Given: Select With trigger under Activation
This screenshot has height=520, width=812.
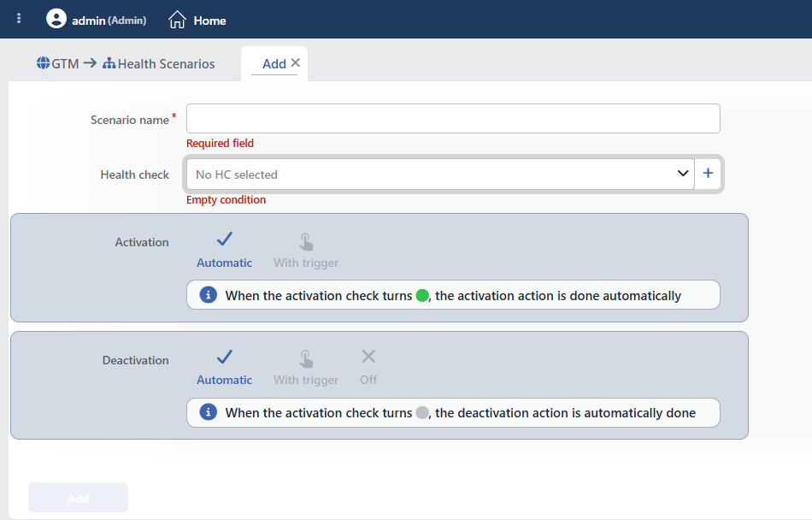Looking at the screenshot, I should (x=305, y=251).
